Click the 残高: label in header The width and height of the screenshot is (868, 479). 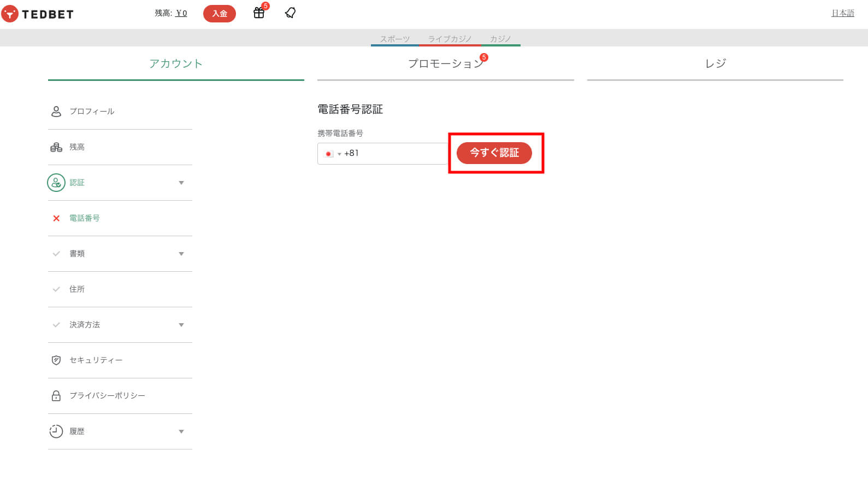coord(163,13)
